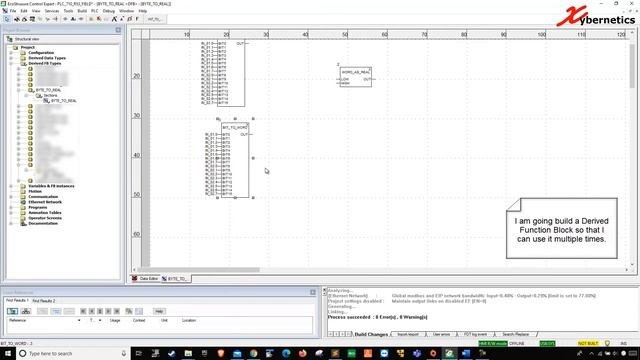Open the File menu

pyautogui.click(x=13, y=11)
